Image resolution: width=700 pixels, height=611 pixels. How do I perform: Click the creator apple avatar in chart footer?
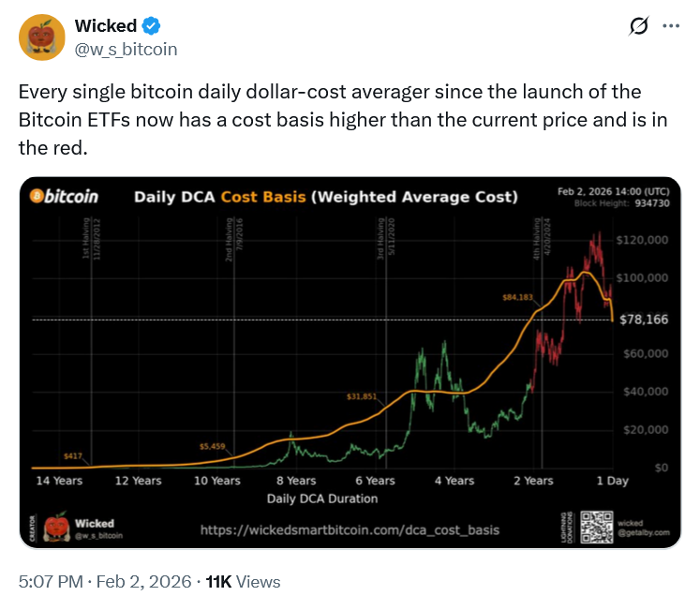tap(54, 527)
